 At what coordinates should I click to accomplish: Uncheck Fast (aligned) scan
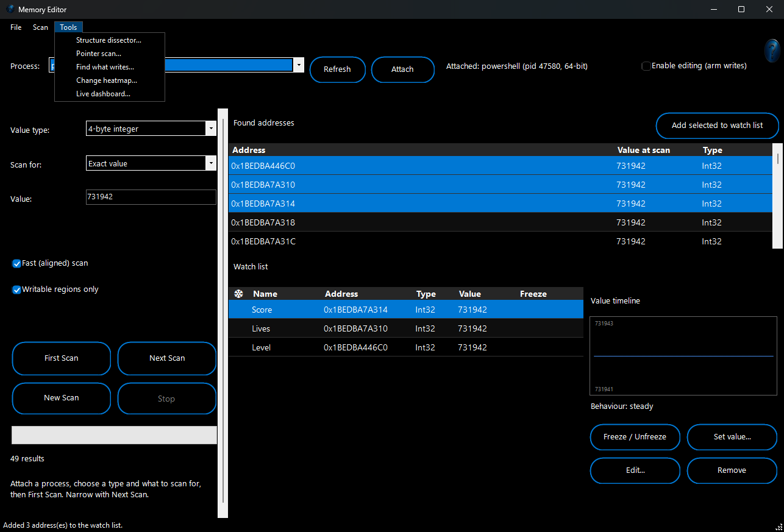tap(17, 263)
